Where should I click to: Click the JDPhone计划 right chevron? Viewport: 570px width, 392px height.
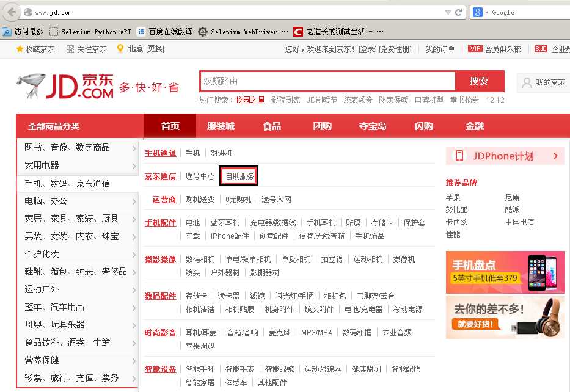(555, 156)
